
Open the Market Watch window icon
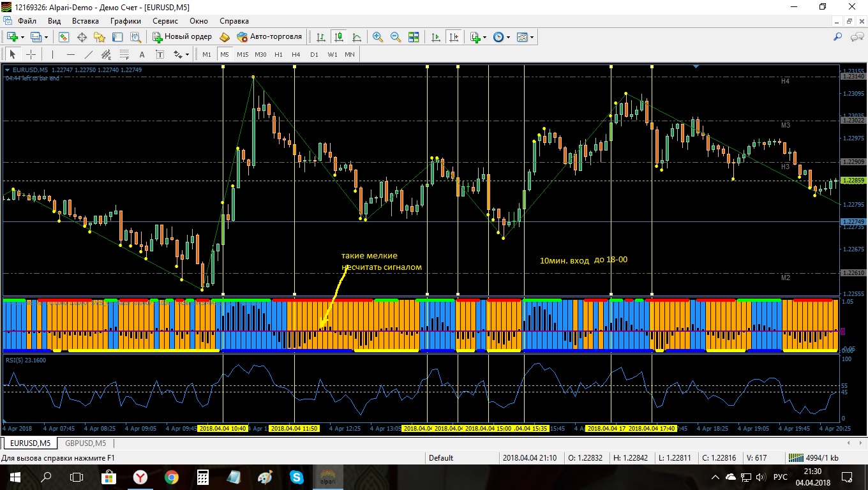[x=64, y=37]
